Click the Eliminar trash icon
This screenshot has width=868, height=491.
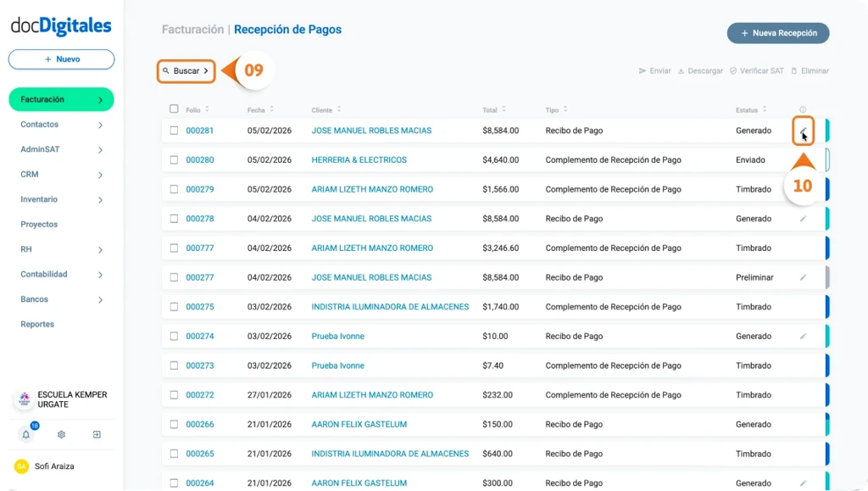pyautogui.click(x=793, y=70)
